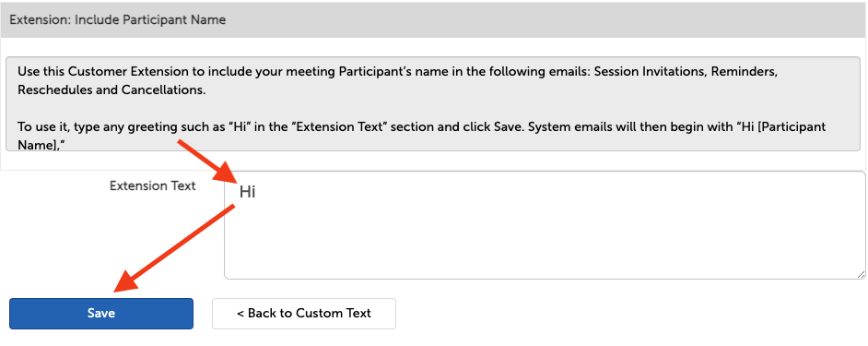Click the word Save in the button
Image resolution: width=868 pixels, height=346 pixels.
(x=101, y=314)
